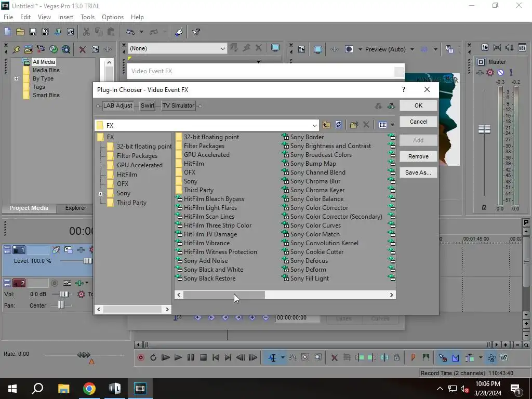This screenshot has height=399, width=532.
Task: Open the Undo history dropdown arrow
Action: pos(141,32)
